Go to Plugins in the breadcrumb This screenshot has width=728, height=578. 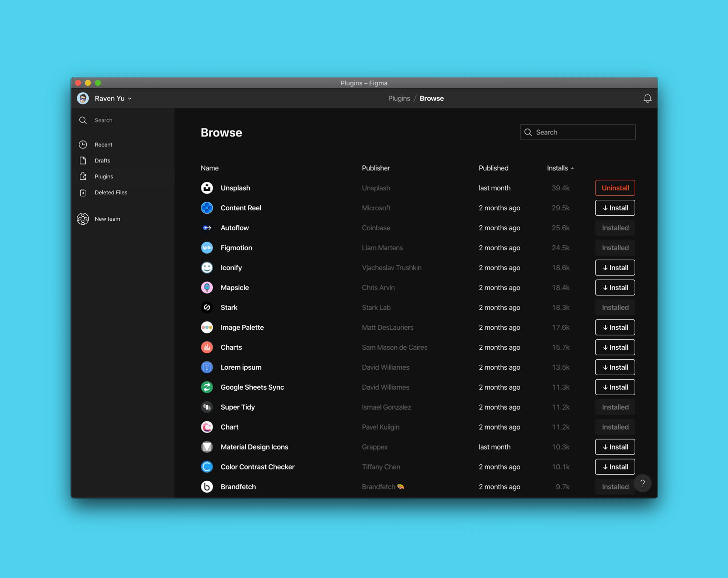[399, 99]
